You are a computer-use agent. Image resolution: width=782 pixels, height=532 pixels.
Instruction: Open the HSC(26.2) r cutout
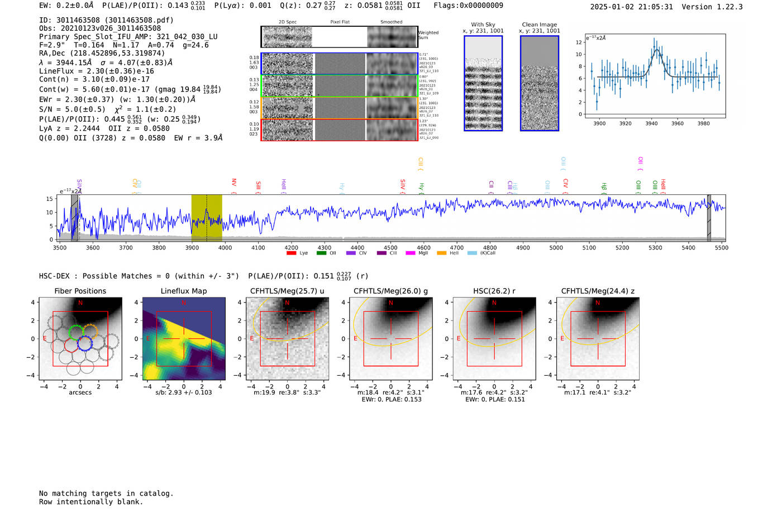[x=494, y=339]
